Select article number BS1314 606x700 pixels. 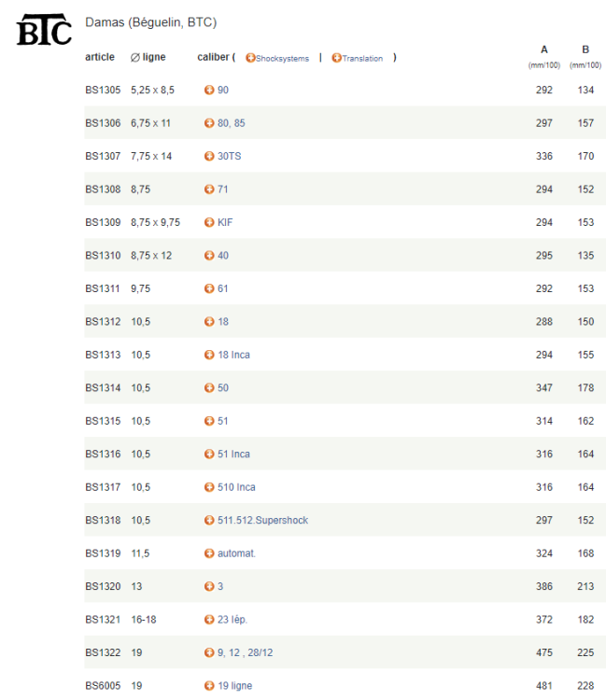click(x=103, y=387)
